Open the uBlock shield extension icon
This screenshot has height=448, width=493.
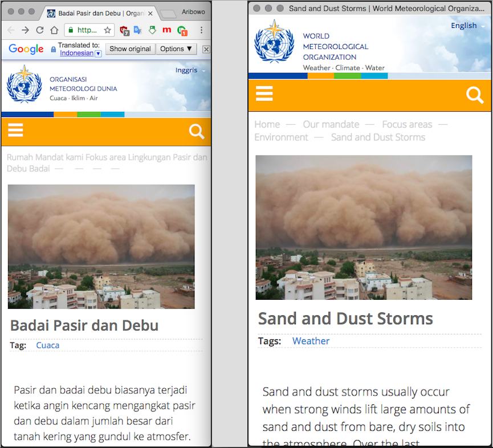tap(124, 30)
